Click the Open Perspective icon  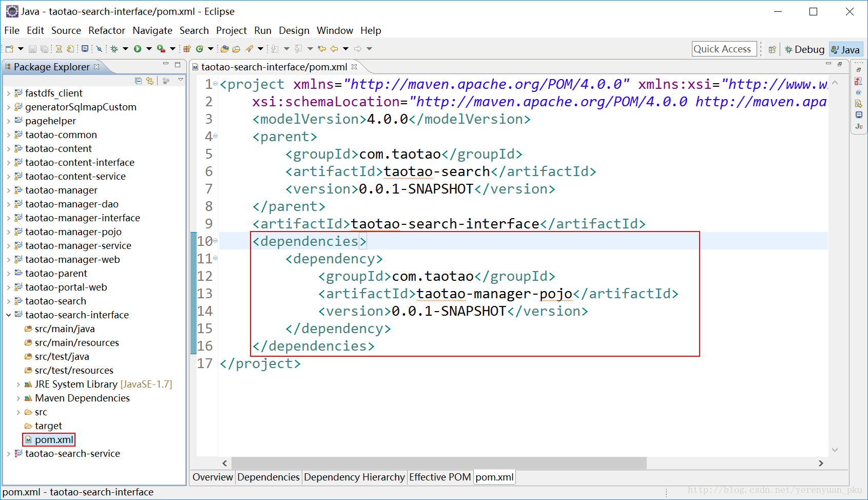coord(772,49)
